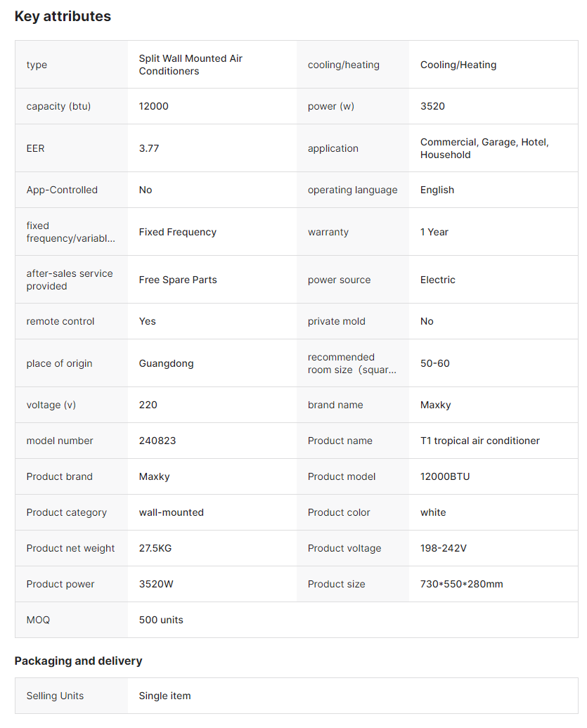Select the Product net weight 27.5KG value

click(x=155, y=548)
